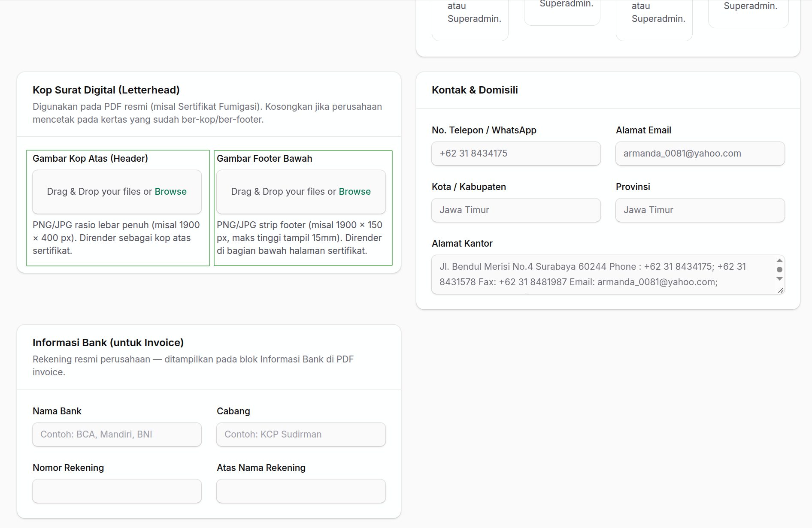Focus the Alamat Email field
The width and height of the screenshot is (812, 528).
(700, 154)
